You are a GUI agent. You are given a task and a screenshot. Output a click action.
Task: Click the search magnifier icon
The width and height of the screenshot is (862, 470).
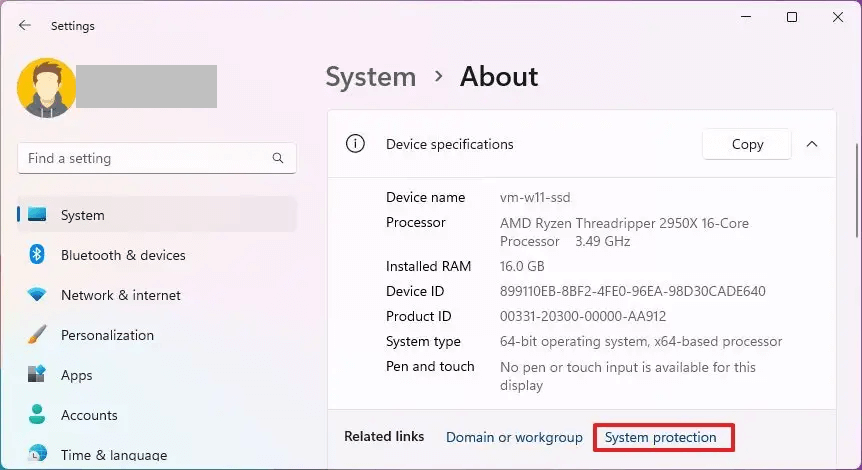[x=278, y=158]
